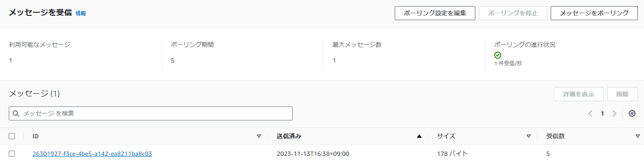Sort by 受信数 column arrow
Screen dimensions: 644x162
click(x=637, y=136)
